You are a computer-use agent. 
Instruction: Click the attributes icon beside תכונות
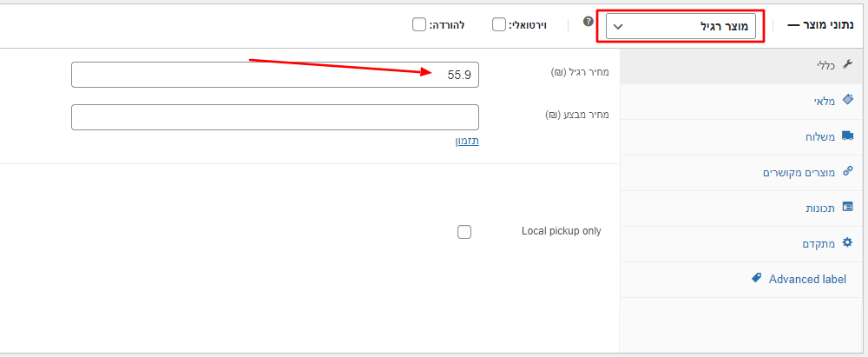pos(848,208)
